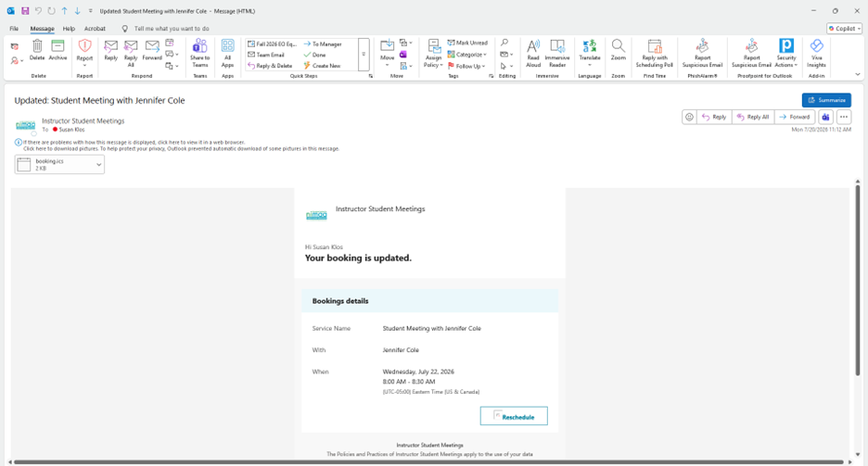Click the Create New quick step
The height and width of the screenshot is (466, 868).
pos(322,66)
